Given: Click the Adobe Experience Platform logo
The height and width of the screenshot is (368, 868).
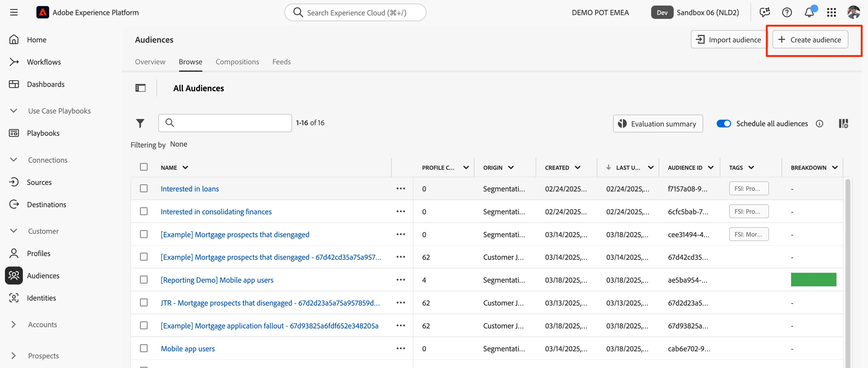Looking at the screenshot, I should (x=42, y=12).
